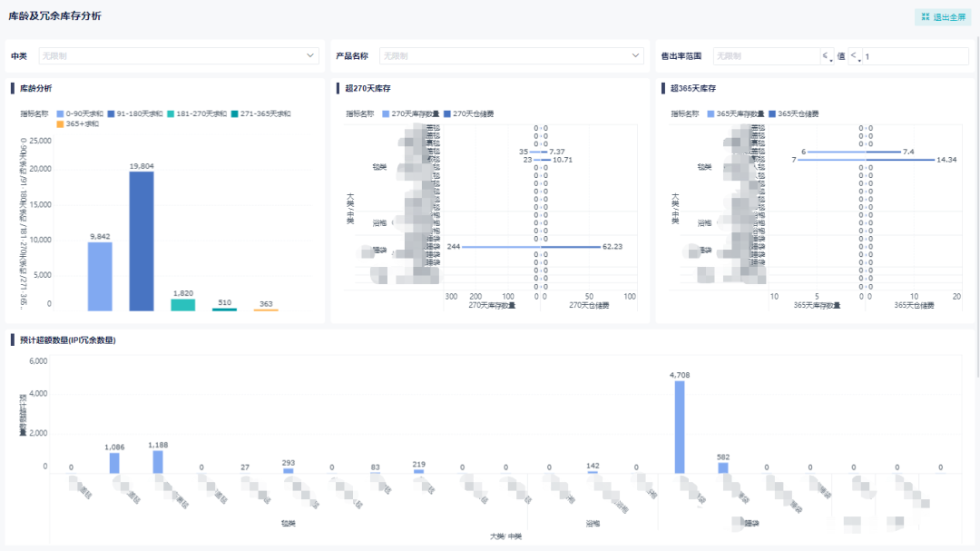Open the 中类 filter dropdown
Viewport: 980px width, 551px height.
click(x=179, y=55)
